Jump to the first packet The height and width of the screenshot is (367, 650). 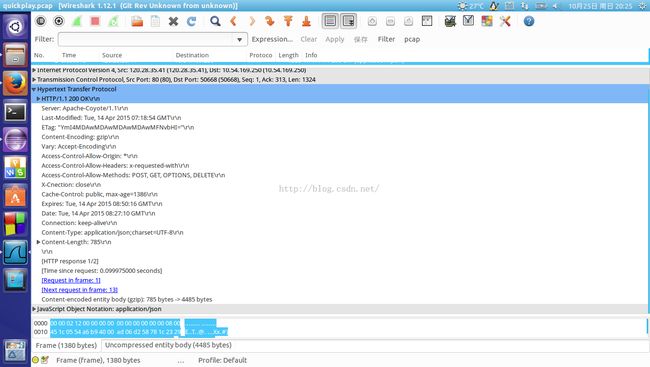pos(288,21)
